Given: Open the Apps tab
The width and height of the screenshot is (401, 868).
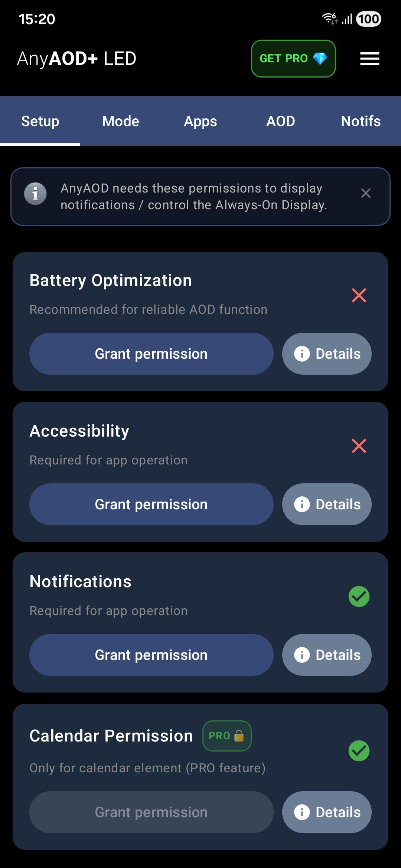Looking at the screenshot, I should click(x=200, y=121).
